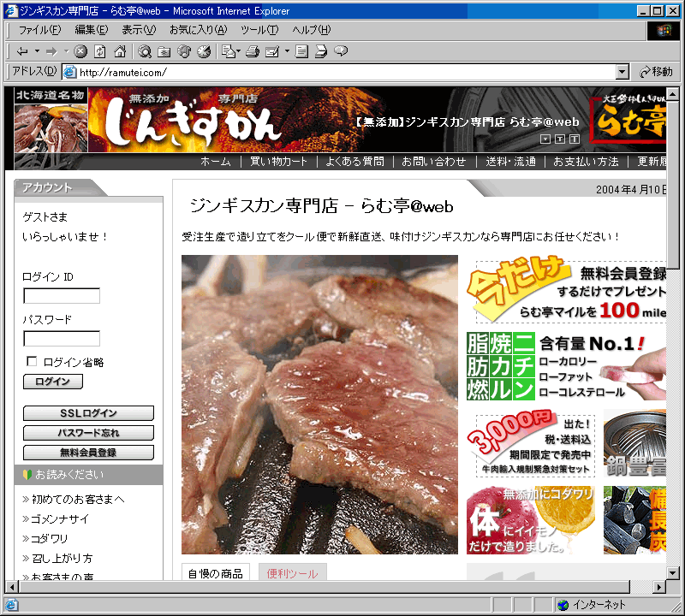
Task: Open the よくある質問 navigation link
Action: click(x=354, y=162)
